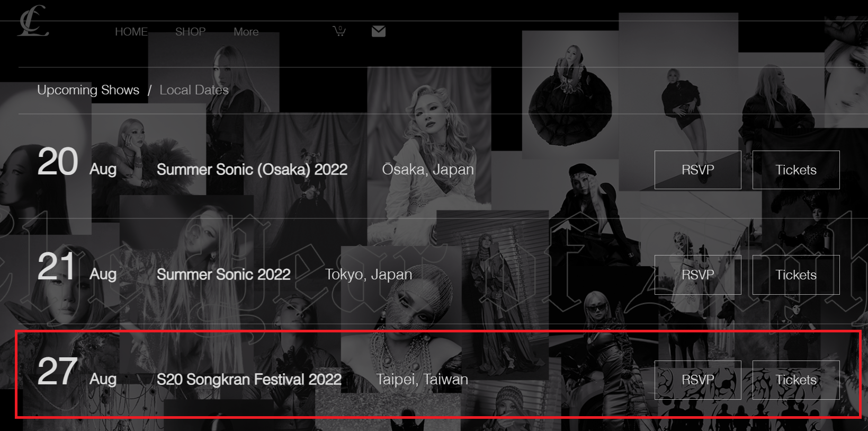Open the Summer Sonic 2022 event title
This screenshot has width=868, height=431.
point(223,275)
